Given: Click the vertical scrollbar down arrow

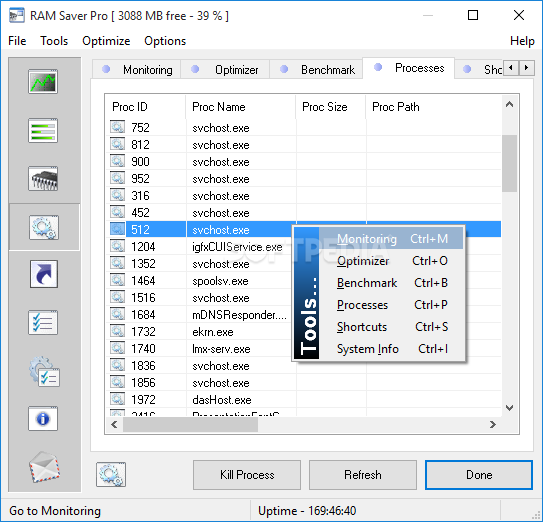Looking at the screenshot, I should pos(509,408).
